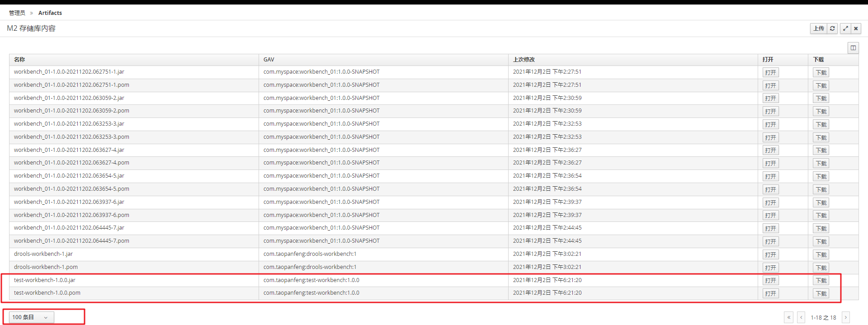Download workbench_01 063937-6.pom with 下载
Image resolution: width=868 pixels, height=325 pixels.
[x=821, y=216]
